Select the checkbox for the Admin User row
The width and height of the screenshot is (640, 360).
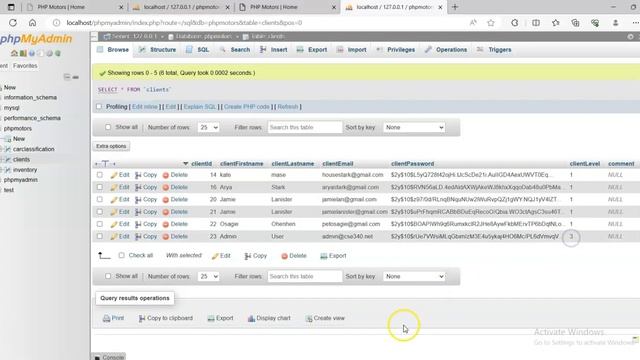click(100, 236)
